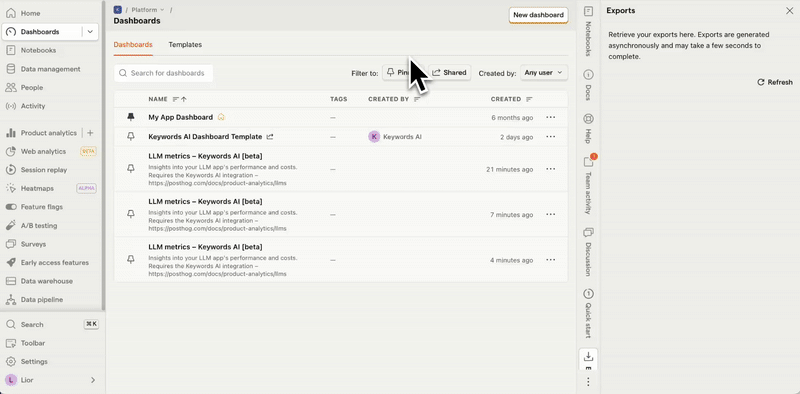Add new insight via plus icon
Image resolution: width=800 pixels, height=394 pixels.
pyautogui.click(x=90, y=133)
